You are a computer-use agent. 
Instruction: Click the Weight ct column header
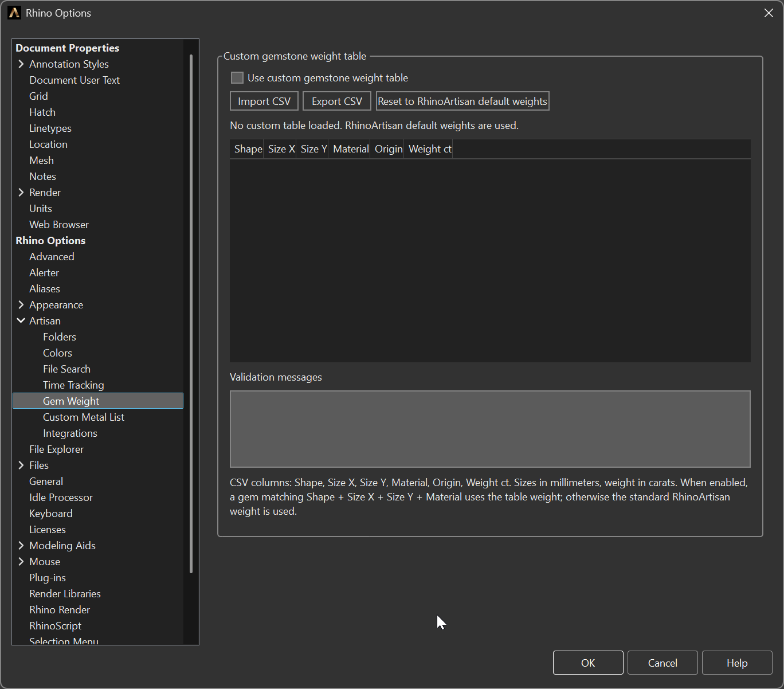coord(429,149)
